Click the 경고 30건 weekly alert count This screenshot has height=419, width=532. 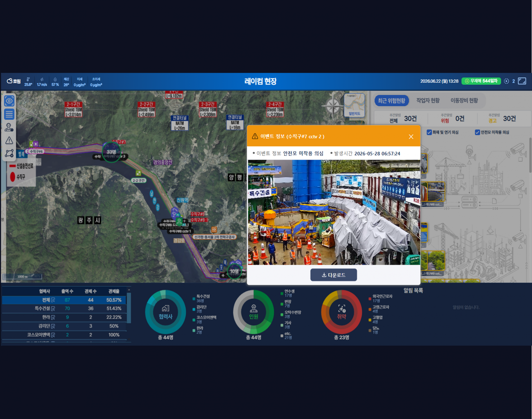502,118
